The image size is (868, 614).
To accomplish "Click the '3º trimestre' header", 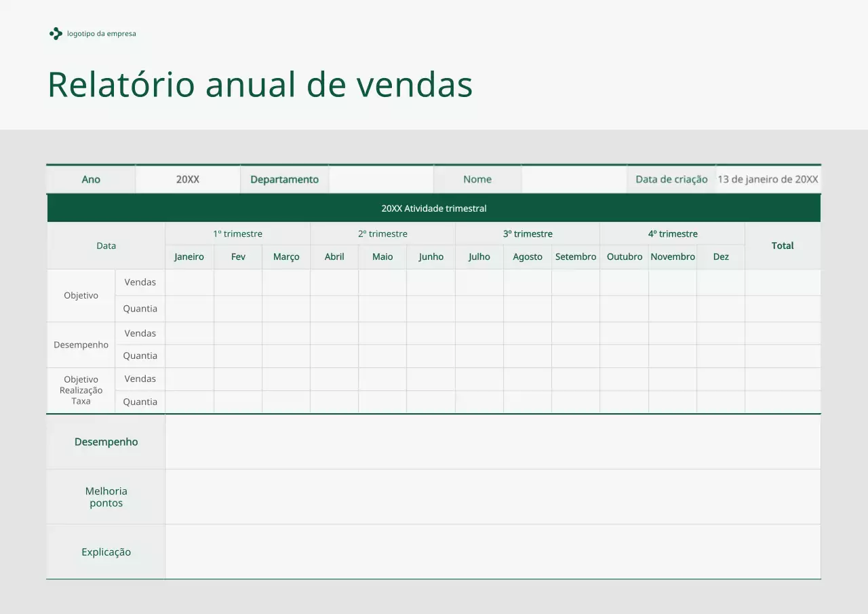I will click(528, 233).
